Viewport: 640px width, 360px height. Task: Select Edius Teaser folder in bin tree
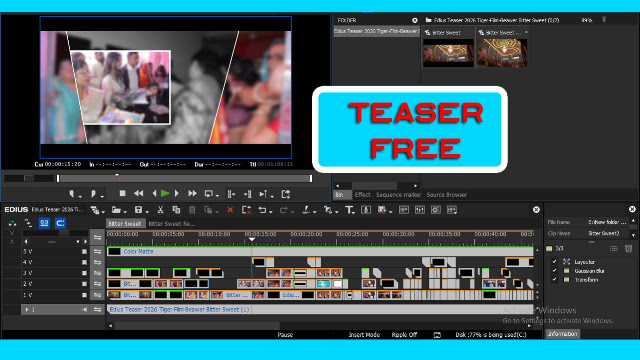pos(376,31)
